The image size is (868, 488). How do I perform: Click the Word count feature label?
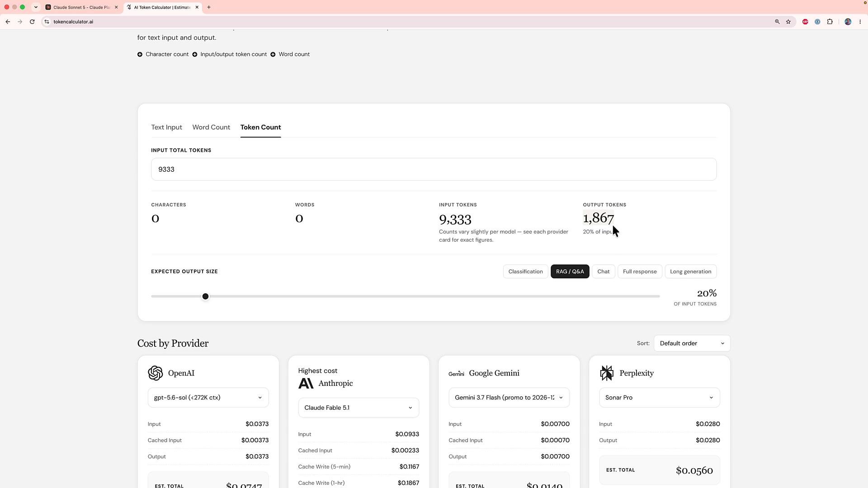tap(294, 54)
